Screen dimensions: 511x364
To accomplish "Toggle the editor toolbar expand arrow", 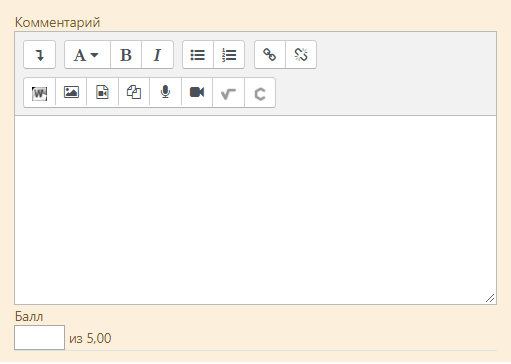I will point(39,55).
